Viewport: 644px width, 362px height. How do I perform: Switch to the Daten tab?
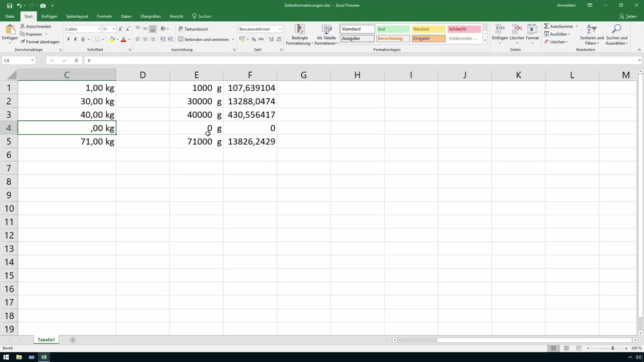[126, 16]
